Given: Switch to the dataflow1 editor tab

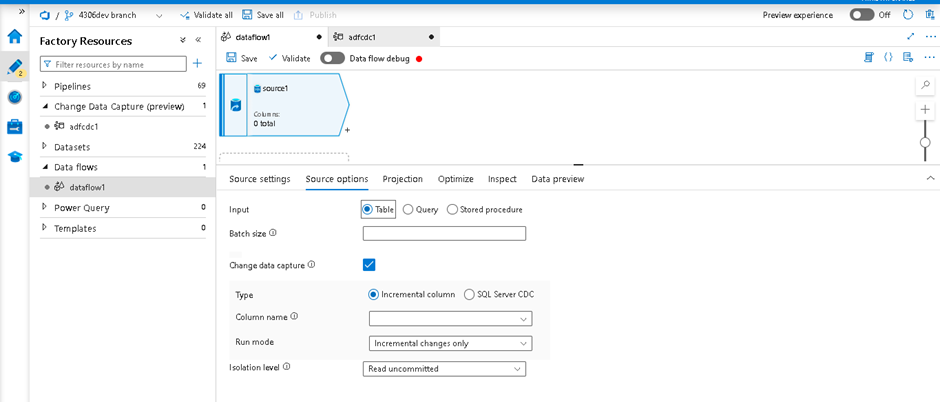Looking at the screenshot, I should [272, 37].
